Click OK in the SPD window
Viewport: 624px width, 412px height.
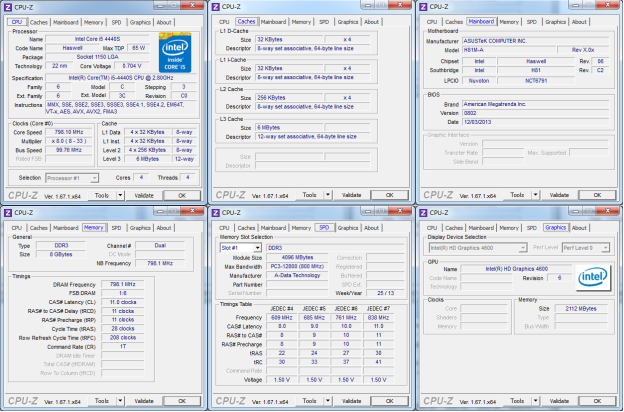click(389, 401)
